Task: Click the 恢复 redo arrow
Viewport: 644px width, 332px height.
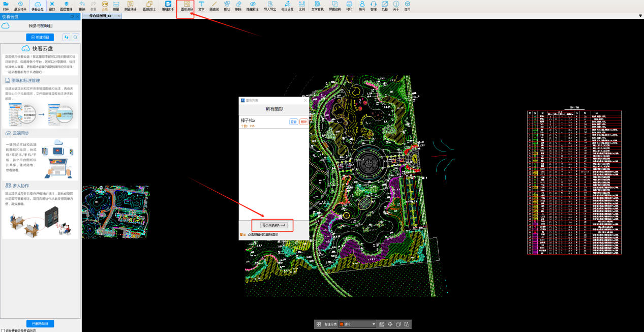Action: [94, 6]
